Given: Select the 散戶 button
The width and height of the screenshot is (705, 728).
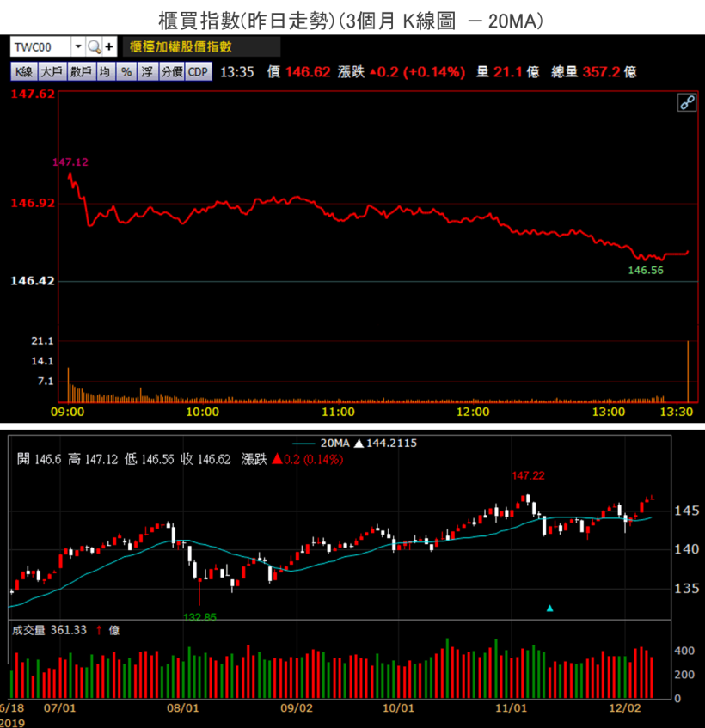Looking at the screenshot, I should click(x=82, y=72).
